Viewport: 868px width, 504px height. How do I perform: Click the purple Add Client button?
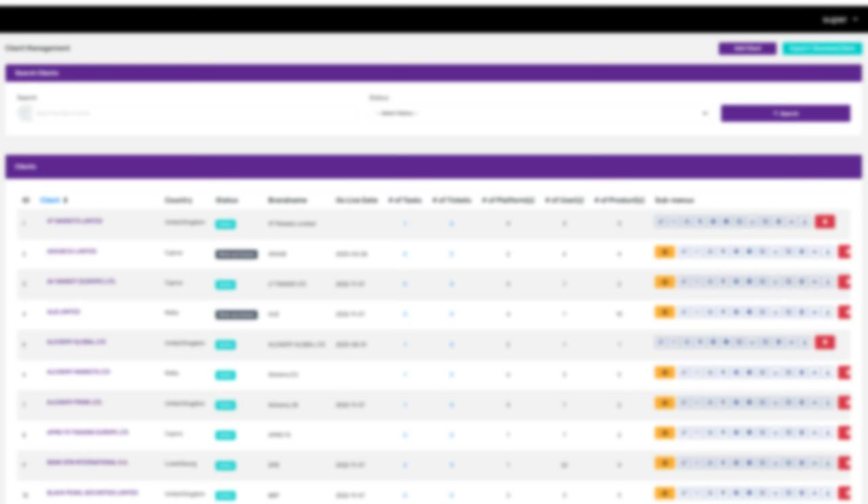click(747, 49)
